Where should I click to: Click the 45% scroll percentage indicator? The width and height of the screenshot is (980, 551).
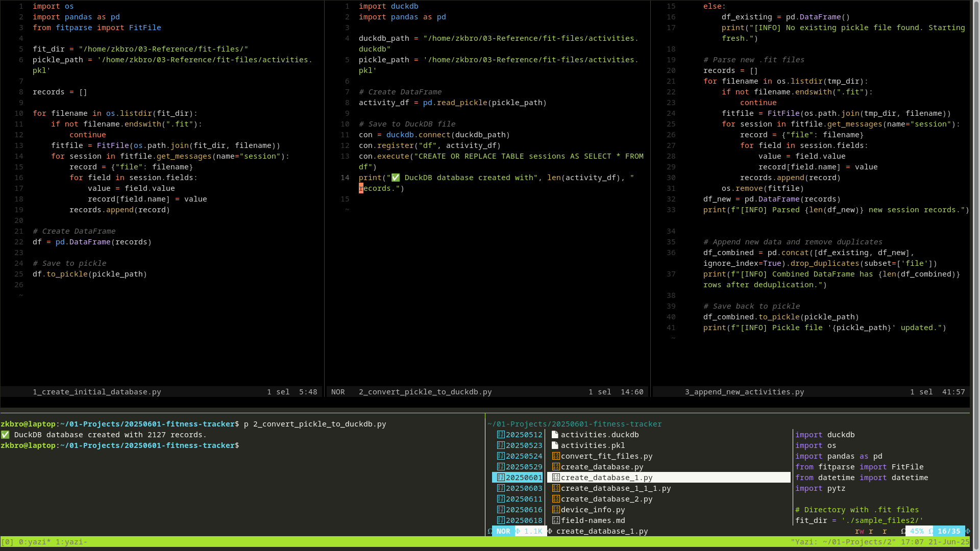click(917, 531)
